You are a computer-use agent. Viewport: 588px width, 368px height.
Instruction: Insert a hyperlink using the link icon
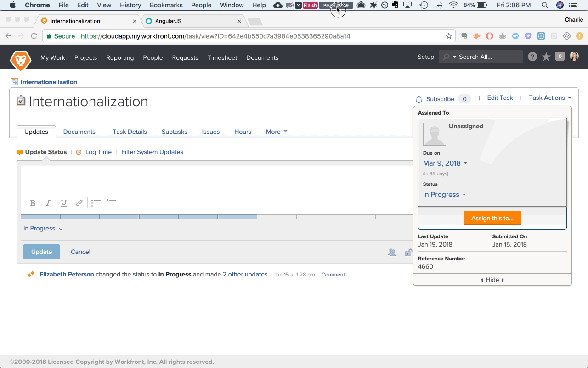pos(79,203)
